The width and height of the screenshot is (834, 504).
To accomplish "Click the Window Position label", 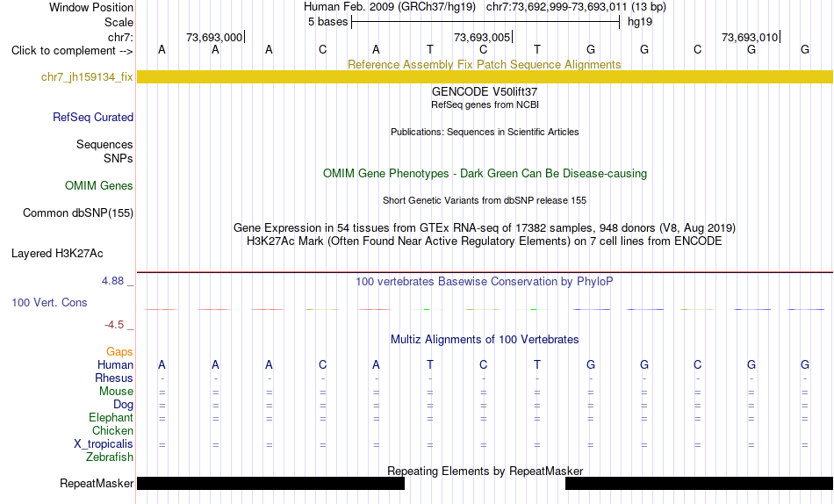I will pos(91,7).
